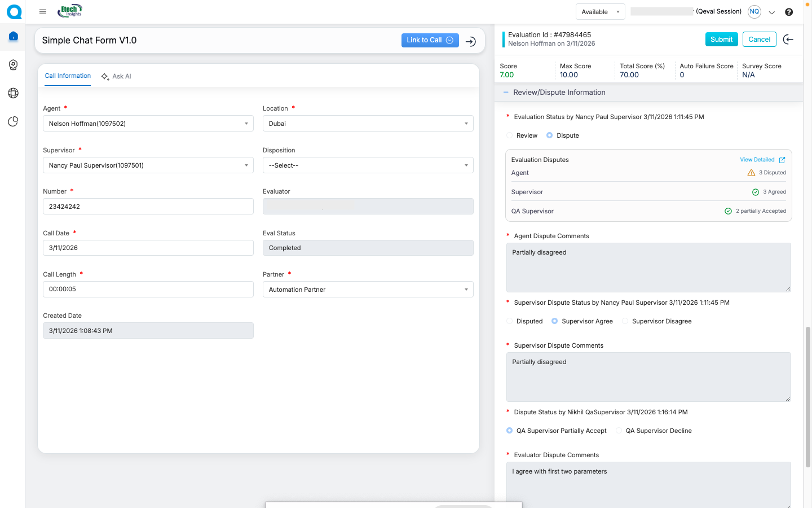
Task: Click the home icon in sidebar
Action: [14, 37]
